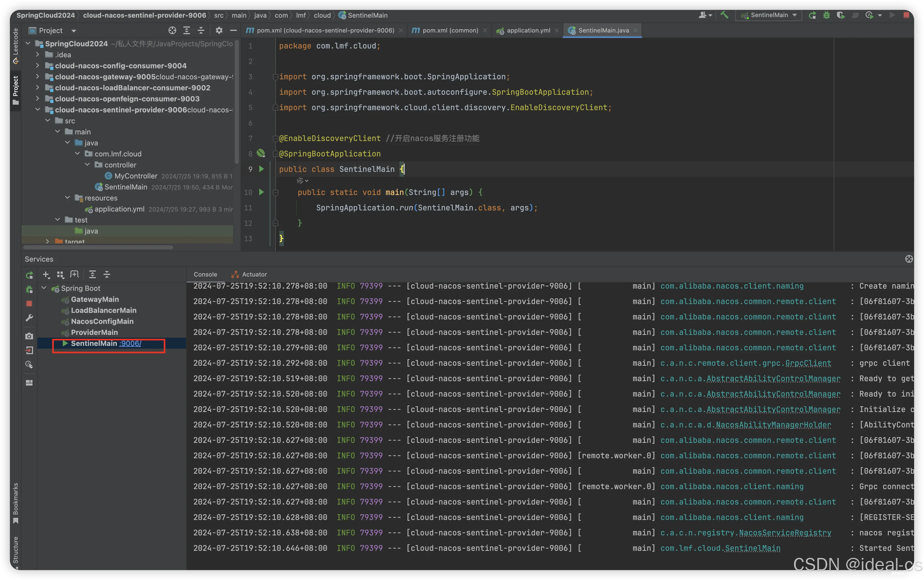Expand all in Project panel toolbar
This screenshot has height=580, width=924.
[x=187, y=30]
